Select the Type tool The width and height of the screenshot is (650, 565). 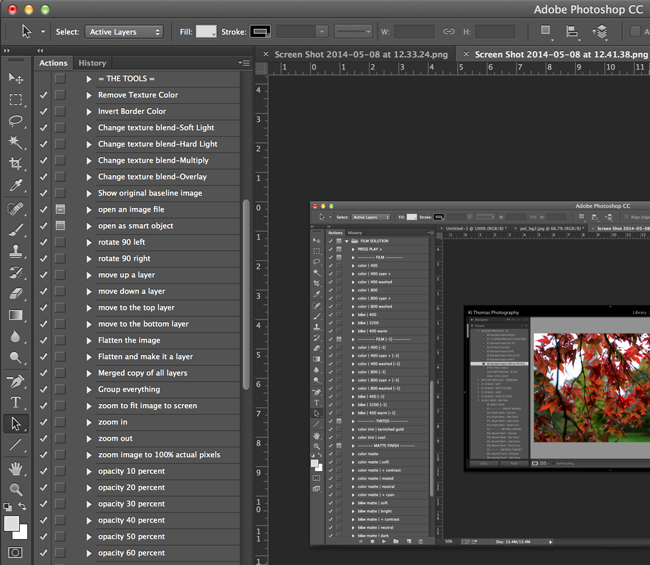pyautogui.click(x=16, y=403)
